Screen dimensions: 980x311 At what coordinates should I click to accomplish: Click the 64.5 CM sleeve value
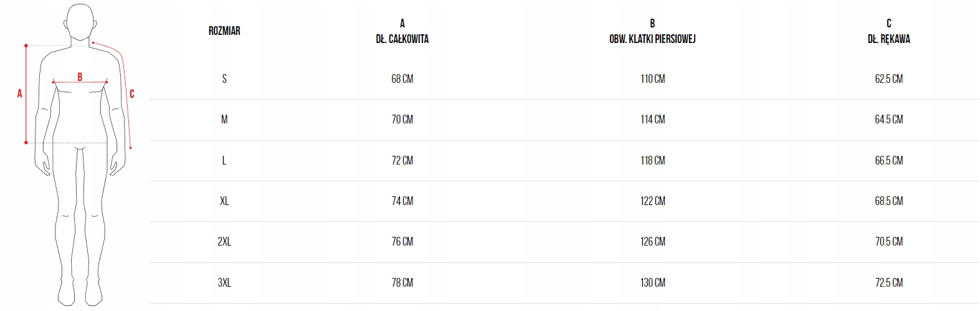pos(888,119)
